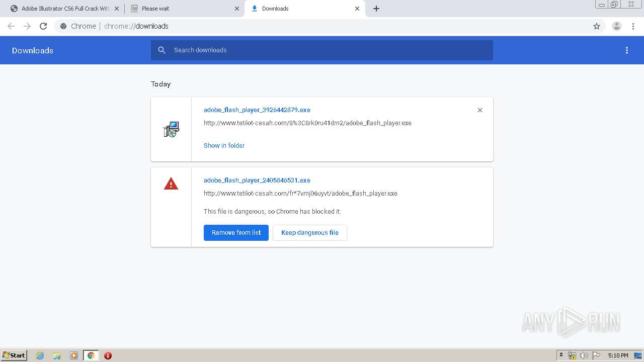Image resolution: width=644 pixels, height=362 pixels.
Task: Click Keep dangerous file button
Action: coord(310,232)
